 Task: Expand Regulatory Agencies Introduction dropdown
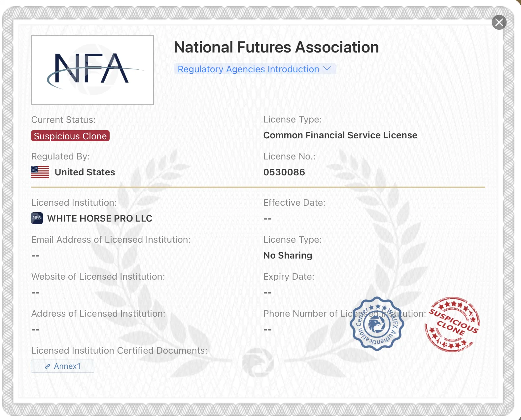pyautogui.click(x=255, y=69)
